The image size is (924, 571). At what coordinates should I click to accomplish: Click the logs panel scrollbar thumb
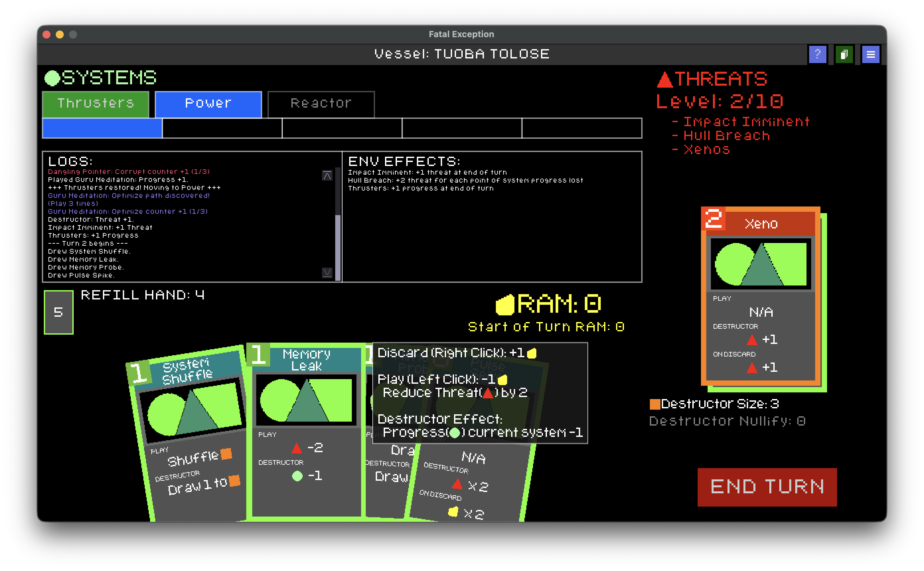click(x=338, y=247)
